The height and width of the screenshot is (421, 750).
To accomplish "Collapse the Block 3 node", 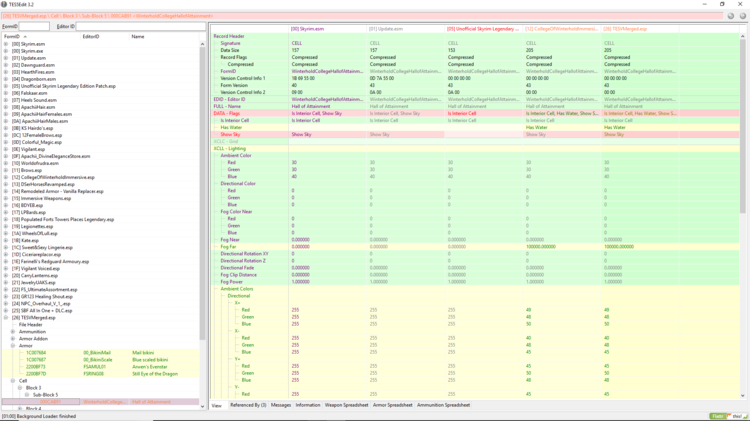I will [20, 388].
